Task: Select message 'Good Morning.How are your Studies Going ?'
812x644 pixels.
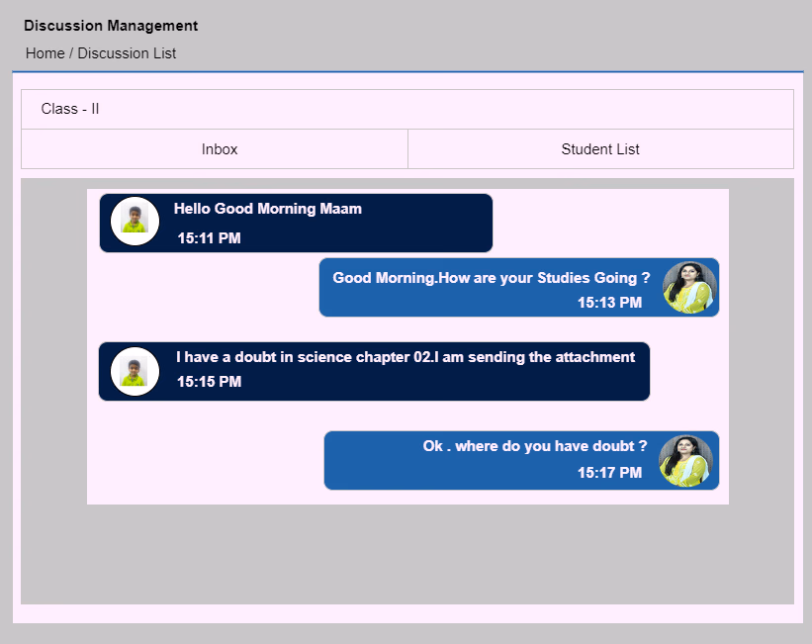Action: tap(491, 278)
